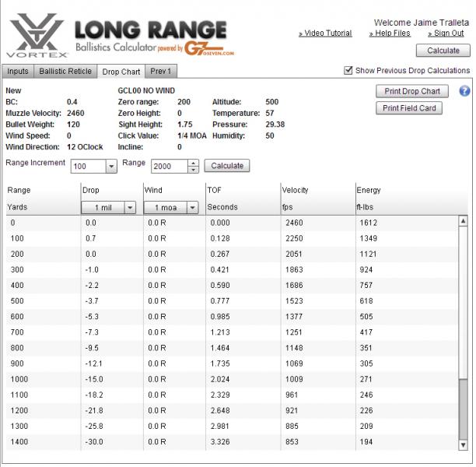This screenshot has width=476, height=467.
Task: Switch to the Inputs tab
Action: [x=18, y=72]
